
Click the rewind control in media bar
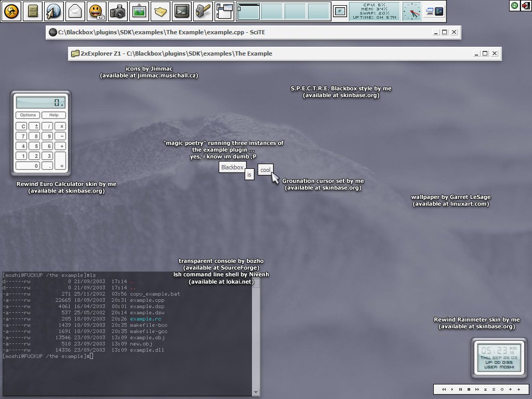tap(444, 389)
